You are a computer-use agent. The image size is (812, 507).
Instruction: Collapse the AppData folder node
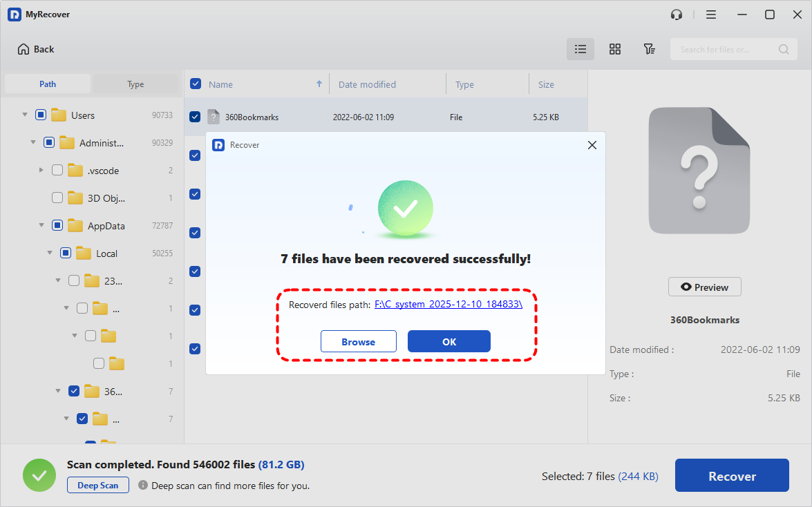pyautogui.click(x=41, y=226)
